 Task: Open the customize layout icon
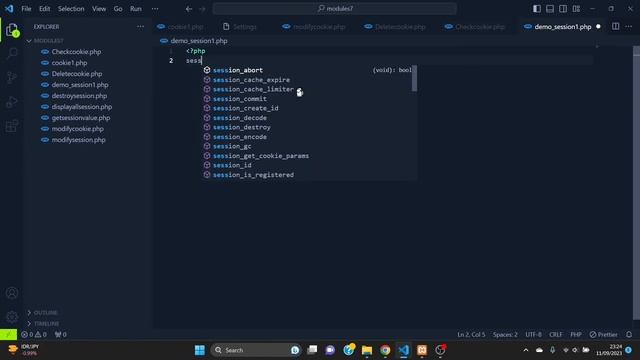(x=576, y=9)
